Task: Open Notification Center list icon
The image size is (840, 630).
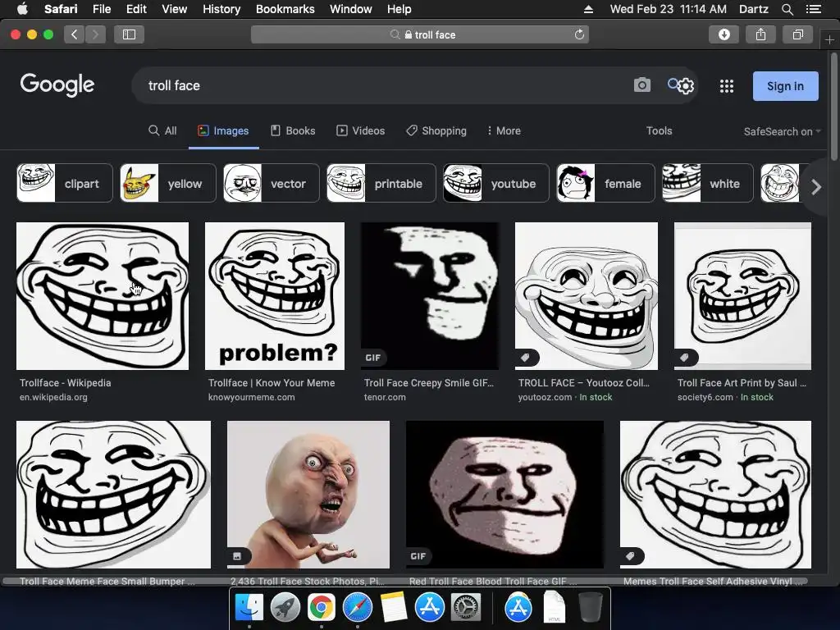Action: tap(813, 9)
